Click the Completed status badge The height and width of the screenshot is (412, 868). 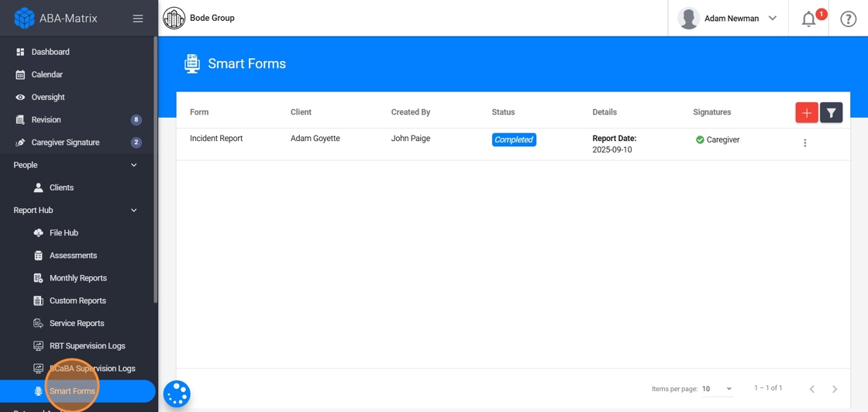[514, 140]
